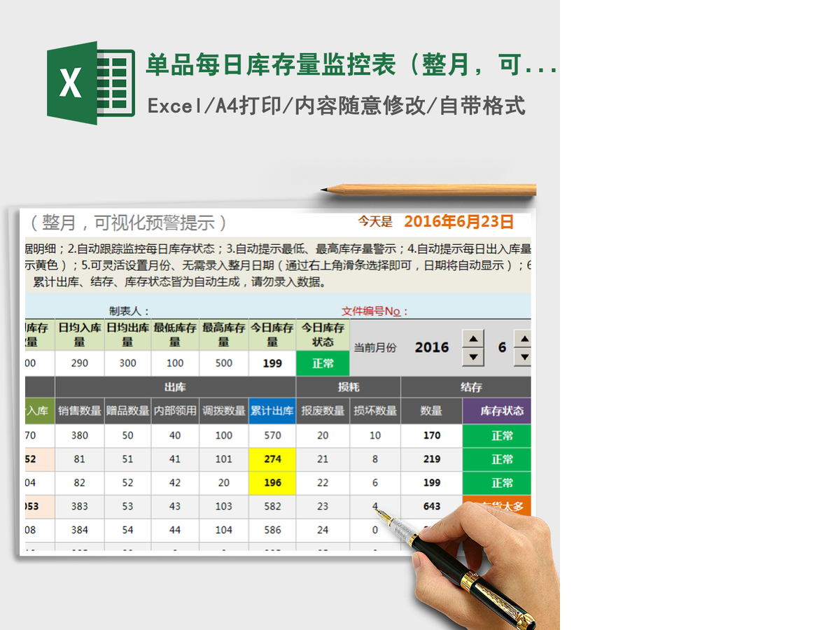The height and width of the screenshot is (630, 840).
Task: Select the month value 6
Action: pyautogui.click(x=502, y=347)
